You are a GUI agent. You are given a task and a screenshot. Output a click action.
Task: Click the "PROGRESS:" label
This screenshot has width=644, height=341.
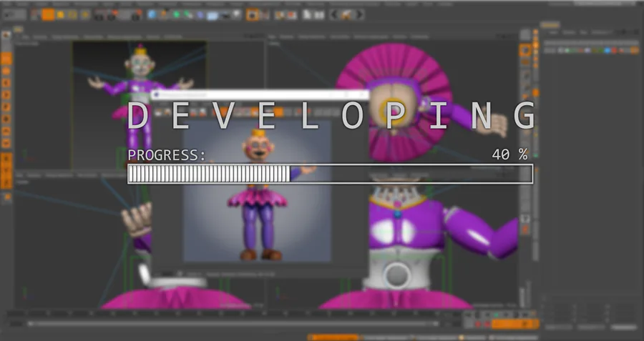(x=167, y=155)
